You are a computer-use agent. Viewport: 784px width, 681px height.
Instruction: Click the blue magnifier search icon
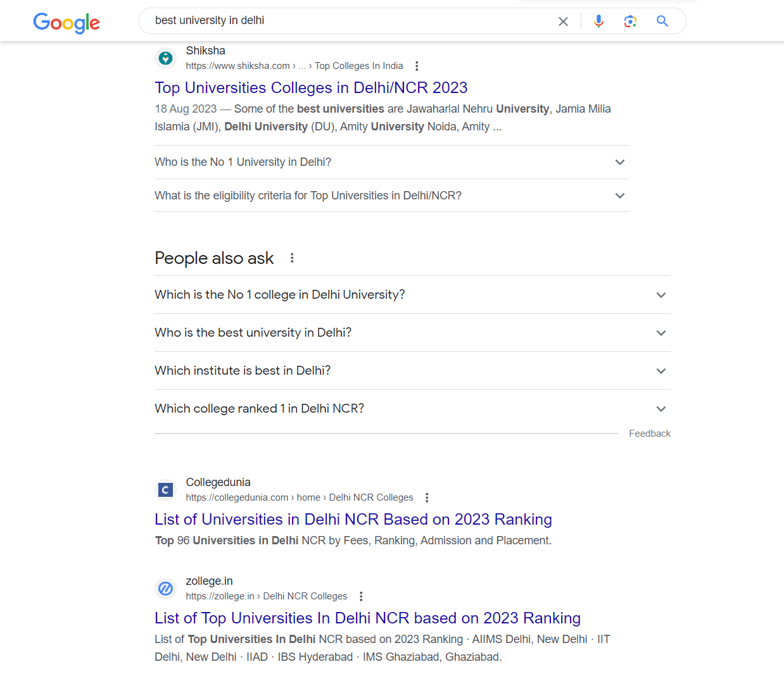coord(662,22)
